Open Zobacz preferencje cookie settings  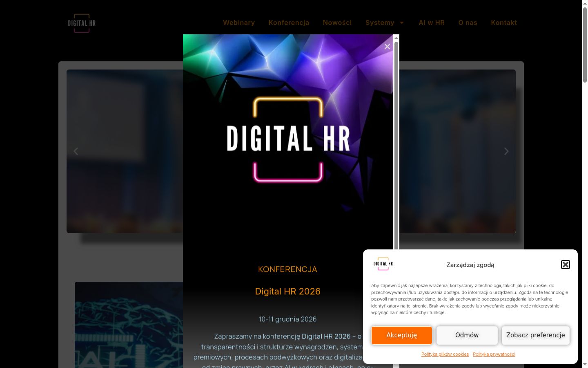point(536,335)
